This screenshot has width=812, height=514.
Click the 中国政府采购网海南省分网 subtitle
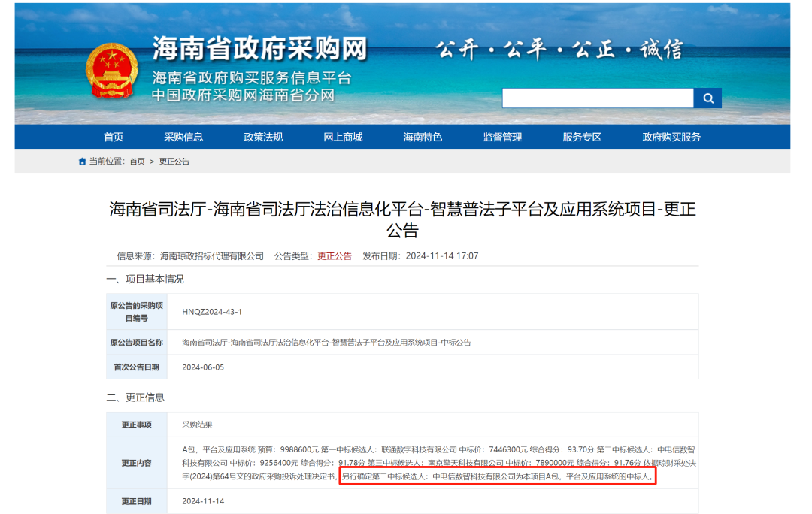pos(244,95)
